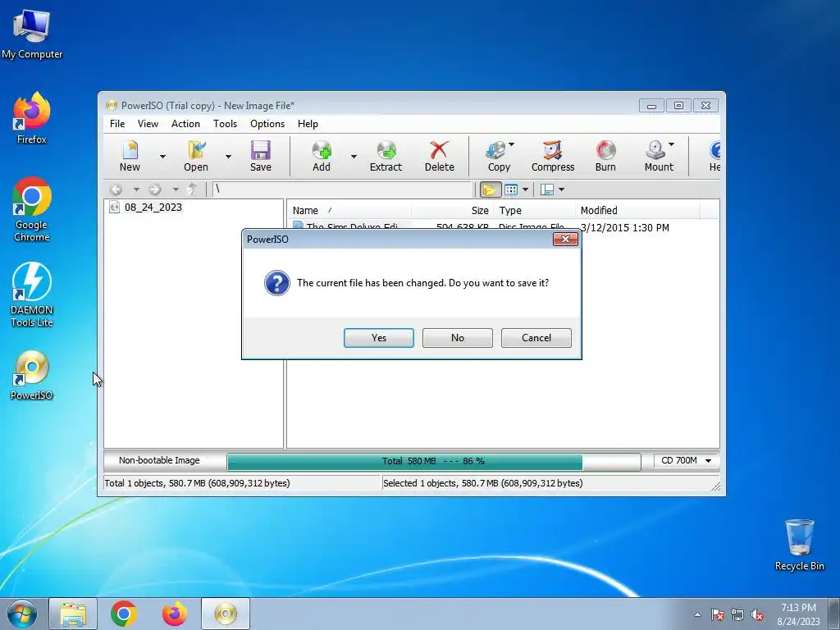Screen dimensions: 840x630
Task: Click the Copy disc toolbar icon
Action: click(496, 151)
